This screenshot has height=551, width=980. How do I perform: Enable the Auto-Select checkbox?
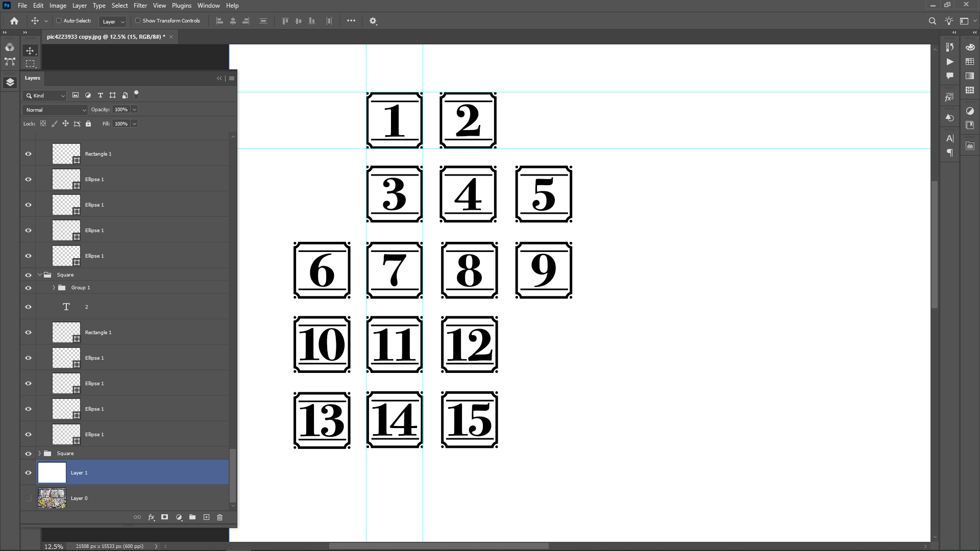(x=59, y=21)
